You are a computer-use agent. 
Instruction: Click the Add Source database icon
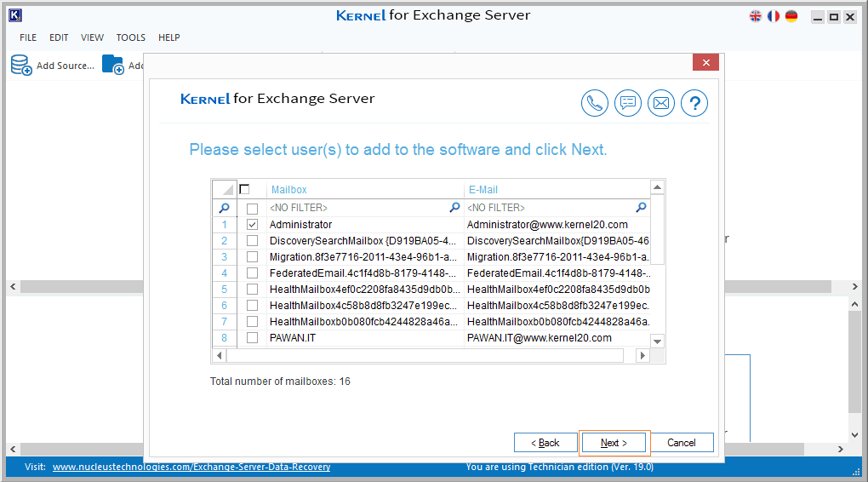pyautogui.click(x=21, y=65)
